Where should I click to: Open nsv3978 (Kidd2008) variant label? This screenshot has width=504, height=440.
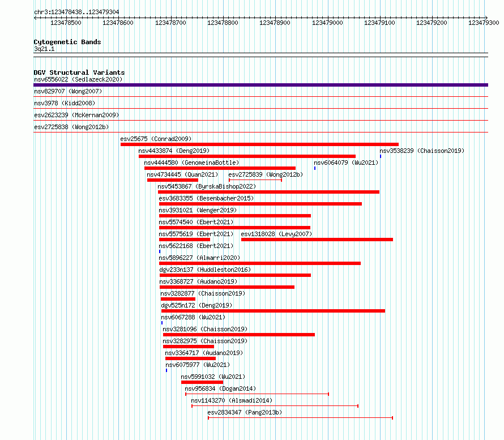tap(65, 103)
